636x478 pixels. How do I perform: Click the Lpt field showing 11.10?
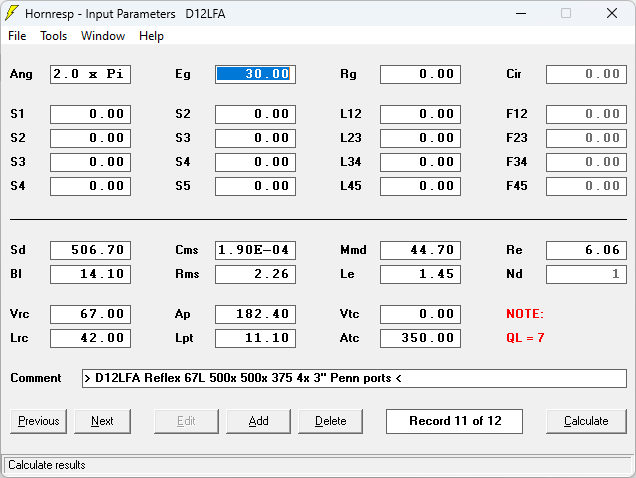(x=256, y=338)
